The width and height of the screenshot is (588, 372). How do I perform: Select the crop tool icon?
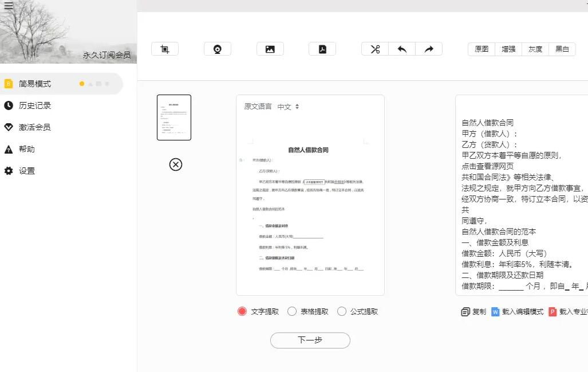(x=165, y=49)
